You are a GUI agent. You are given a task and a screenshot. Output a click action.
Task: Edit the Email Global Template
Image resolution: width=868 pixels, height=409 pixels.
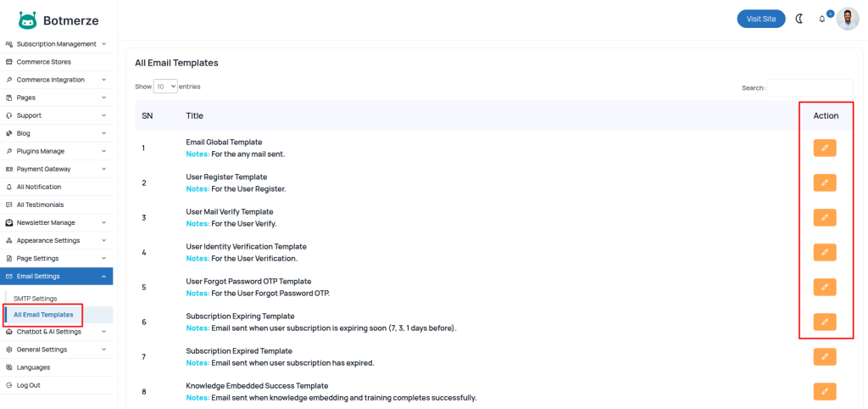pyautogui.click(x=824, y=148)
